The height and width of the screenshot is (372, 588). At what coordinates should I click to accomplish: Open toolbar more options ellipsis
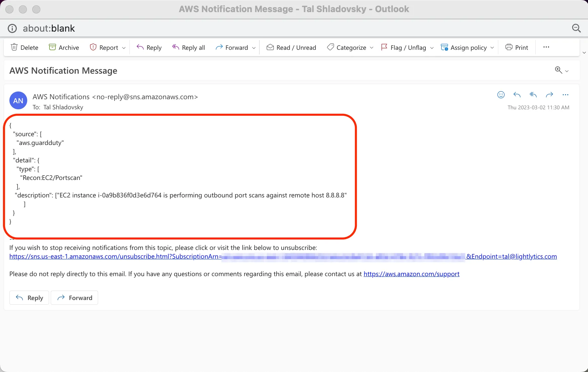coord(546,47)
